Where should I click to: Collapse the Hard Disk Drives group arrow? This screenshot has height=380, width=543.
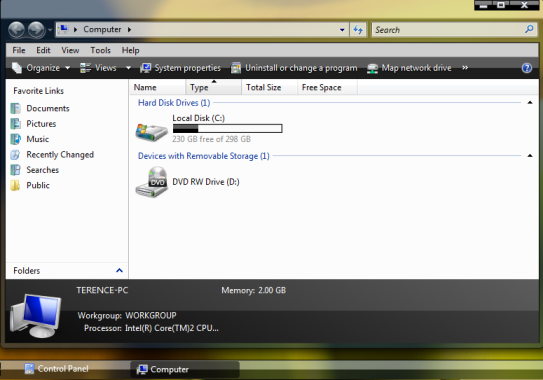[x=530, y=103]
